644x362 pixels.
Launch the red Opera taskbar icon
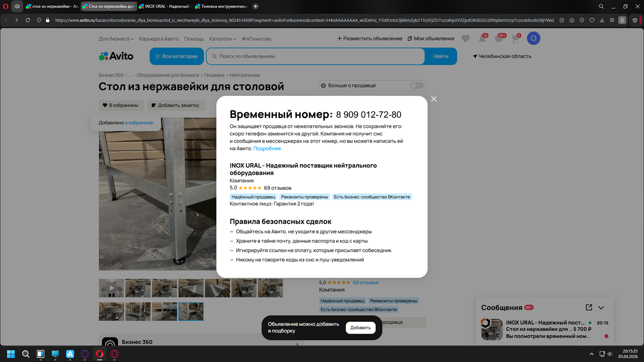100,354
